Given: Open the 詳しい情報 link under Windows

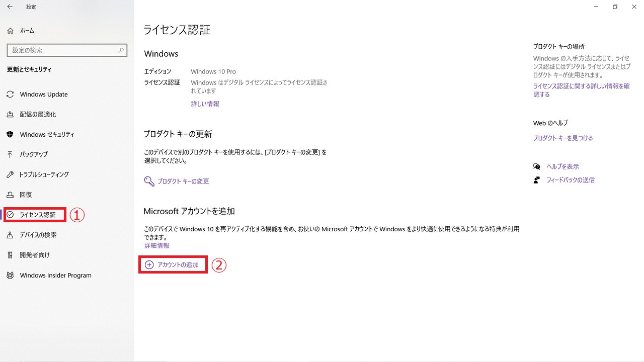Looking at the screenshot, I should click(205, 104).
